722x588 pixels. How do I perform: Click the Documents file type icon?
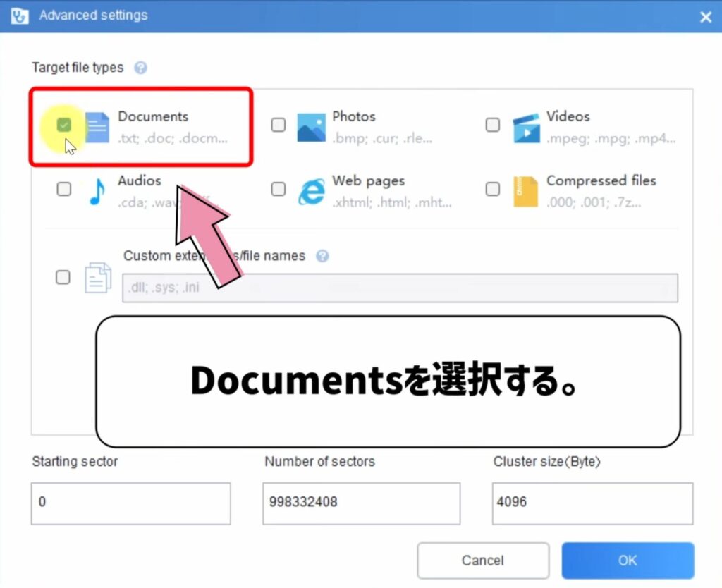tap(97, 126)
